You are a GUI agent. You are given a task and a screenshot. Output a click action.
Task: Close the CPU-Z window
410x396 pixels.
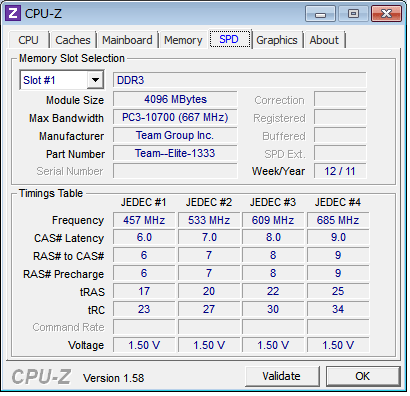(x=386, y=14)
